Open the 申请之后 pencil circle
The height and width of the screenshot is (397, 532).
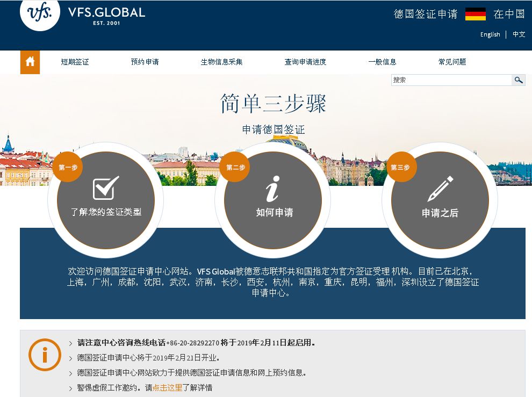point(440,200)
